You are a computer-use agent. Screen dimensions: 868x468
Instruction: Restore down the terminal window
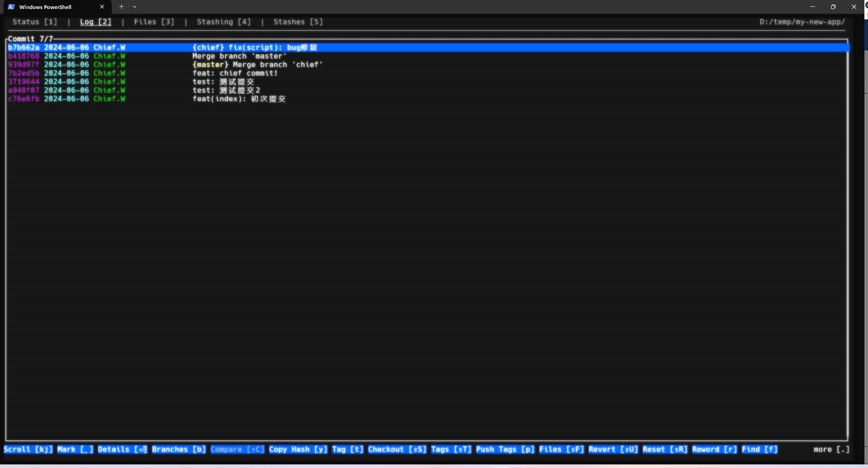833,7
